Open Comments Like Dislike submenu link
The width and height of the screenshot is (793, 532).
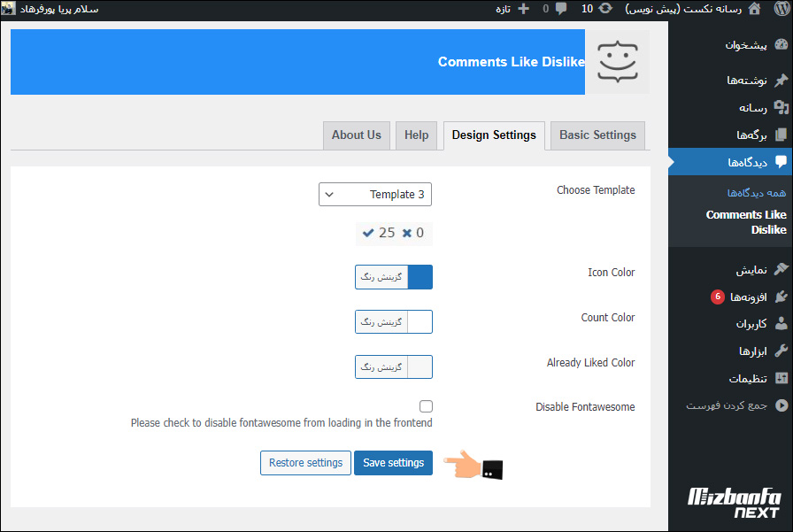click(x=746, y=222)
